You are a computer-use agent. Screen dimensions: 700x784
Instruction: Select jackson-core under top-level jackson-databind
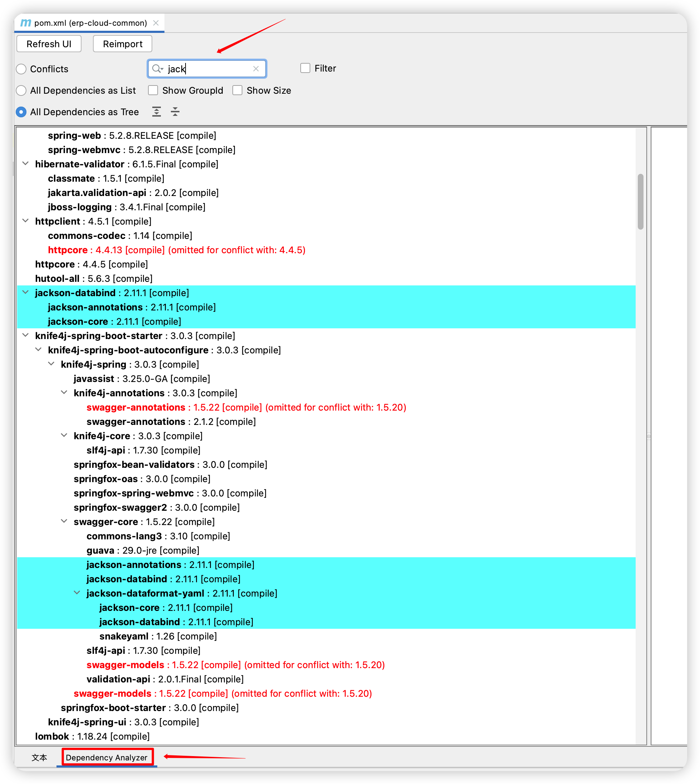pos(114,321)
